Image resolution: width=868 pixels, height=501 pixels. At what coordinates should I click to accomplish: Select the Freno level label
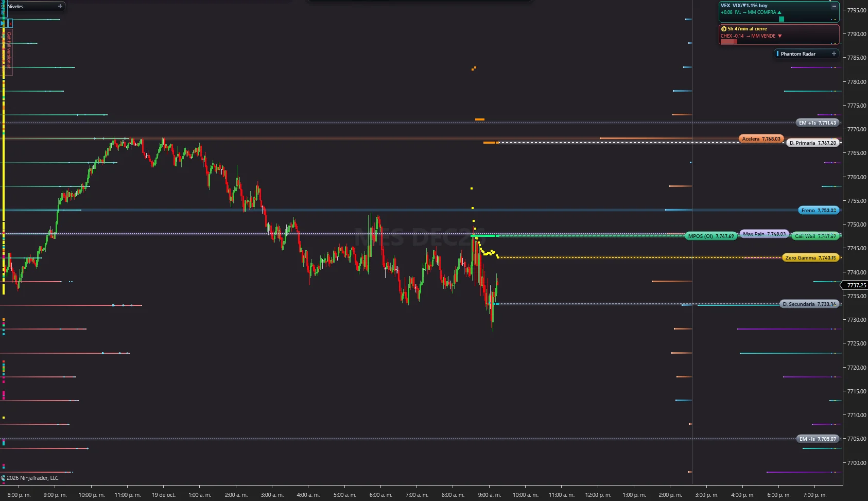click(x=819, y=210)
